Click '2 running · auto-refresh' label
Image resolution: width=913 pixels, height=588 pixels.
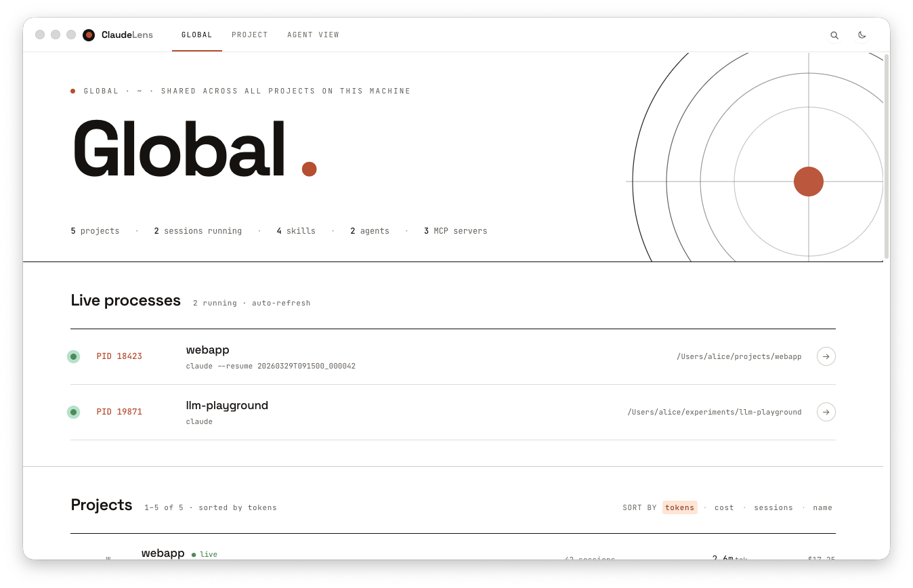pos(252,303)
